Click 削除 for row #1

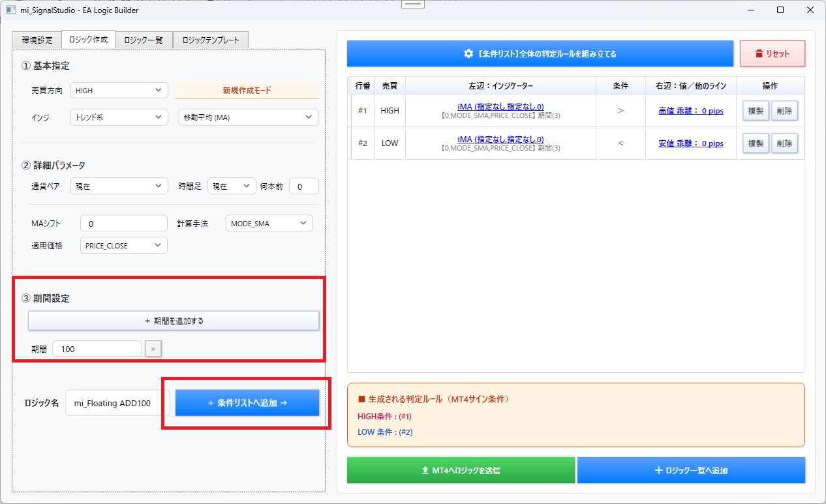click(784, 111)
